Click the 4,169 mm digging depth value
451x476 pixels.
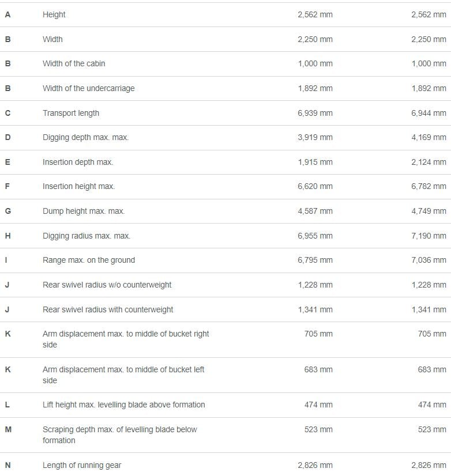[x=429, y=137]
